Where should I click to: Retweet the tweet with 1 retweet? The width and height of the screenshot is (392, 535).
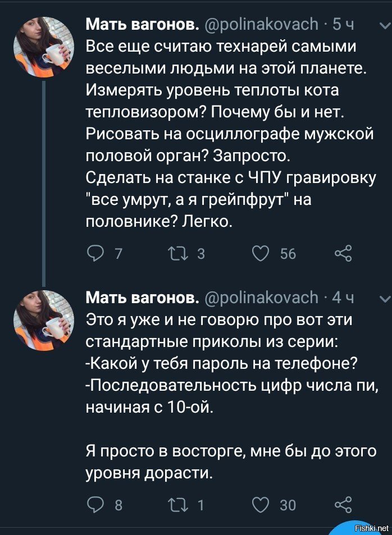(178, 504)
